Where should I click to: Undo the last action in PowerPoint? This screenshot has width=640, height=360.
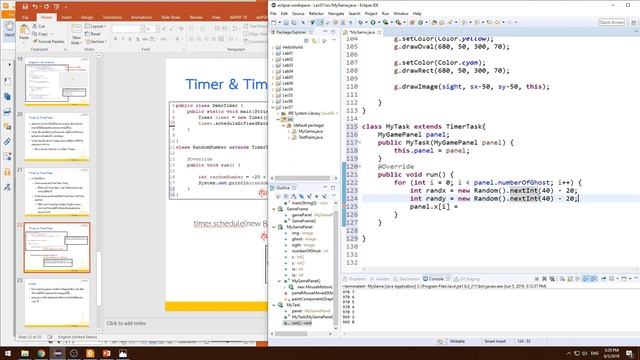35,7
